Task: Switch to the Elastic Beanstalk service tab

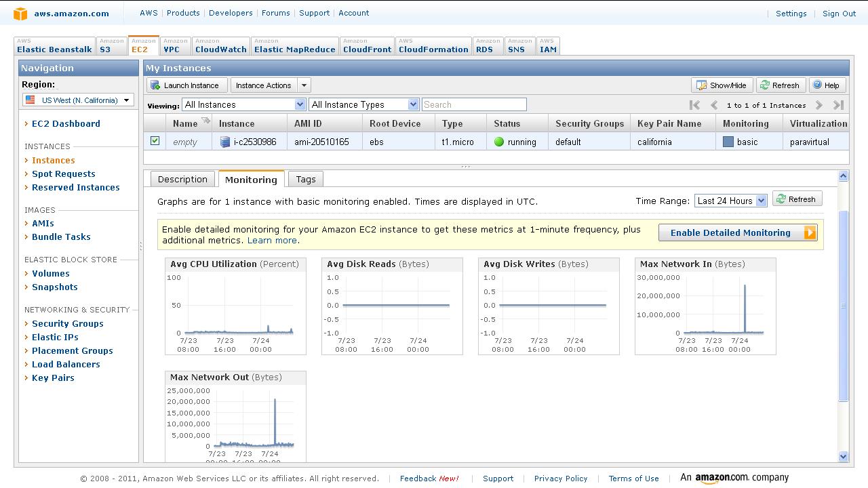Action: (x=54, y=45)
